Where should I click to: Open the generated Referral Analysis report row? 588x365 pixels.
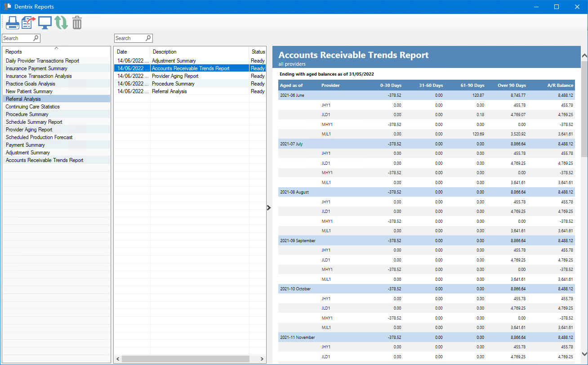[x=169, y=91]
